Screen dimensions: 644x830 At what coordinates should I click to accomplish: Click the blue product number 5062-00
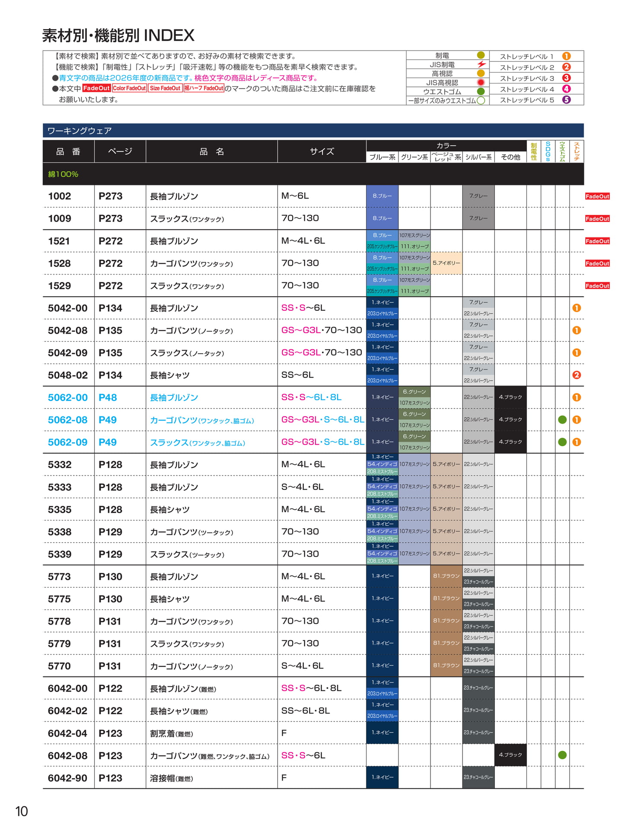[68, 397]
